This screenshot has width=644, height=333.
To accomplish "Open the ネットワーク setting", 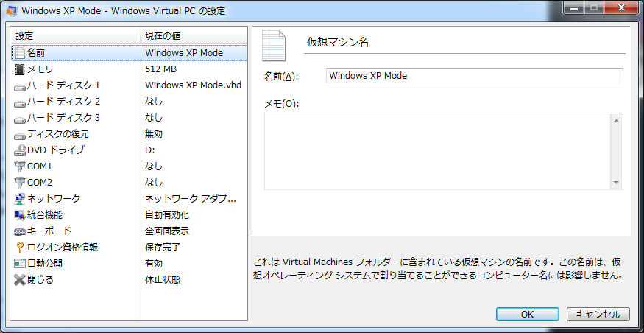I will pyautogui.click(x=129, y=199).
